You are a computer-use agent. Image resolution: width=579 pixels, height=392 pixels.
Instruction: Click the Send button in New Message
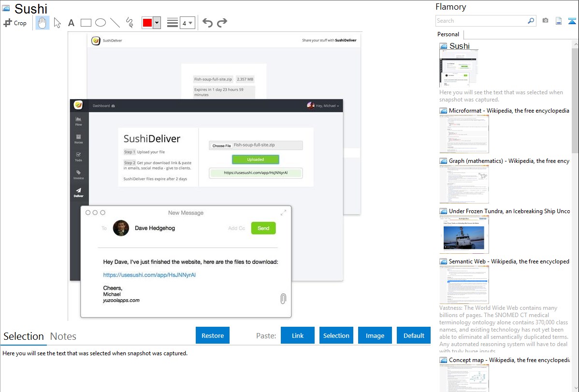pos(263,228)
